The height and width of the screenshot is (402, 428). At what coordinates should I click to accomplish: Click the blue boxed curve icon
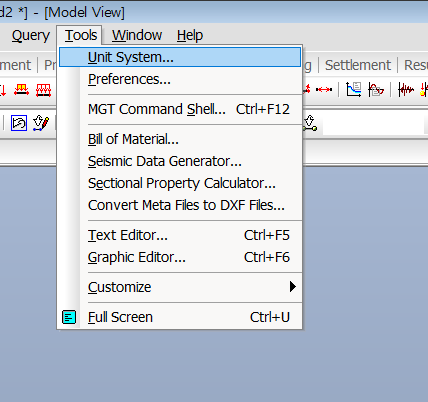[19, 123]
